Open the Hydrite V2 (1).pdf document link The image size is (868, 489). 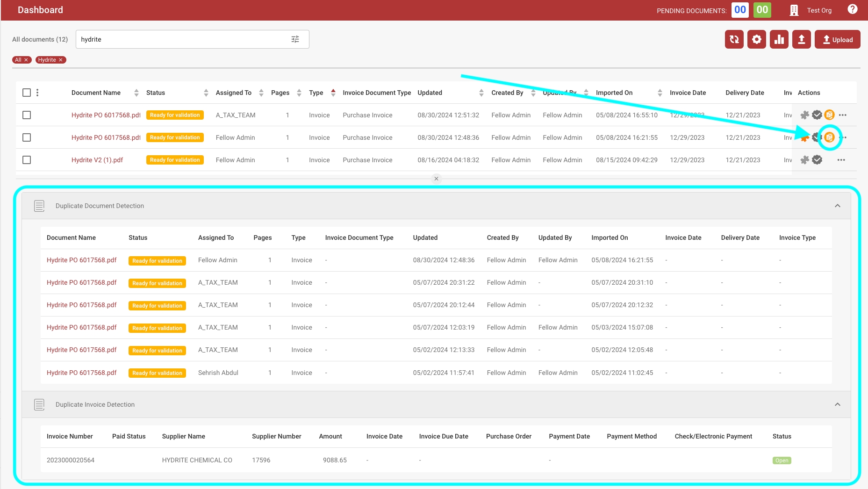point(97,160)
